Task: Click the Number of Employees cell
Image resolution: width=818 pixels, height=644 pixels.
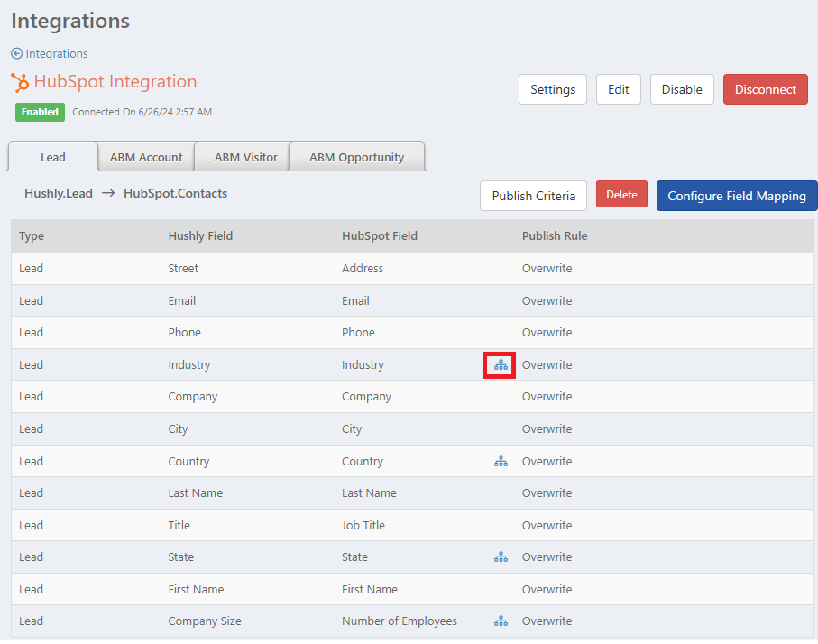Action: 400,621
